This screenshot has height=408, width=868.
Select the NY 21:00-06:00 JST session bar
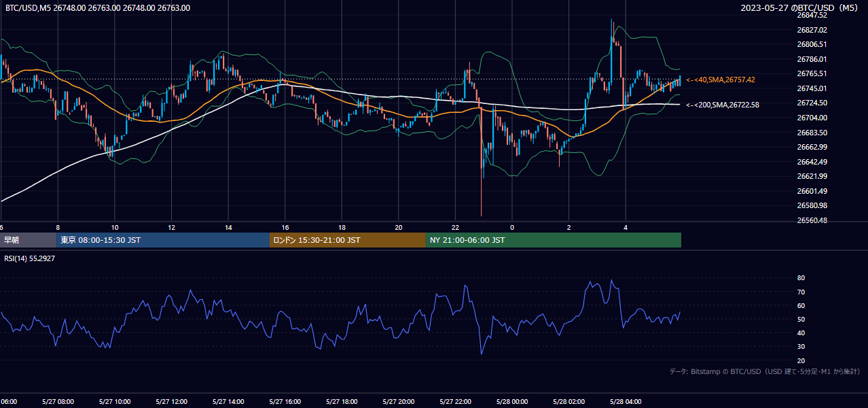point(554,240)
